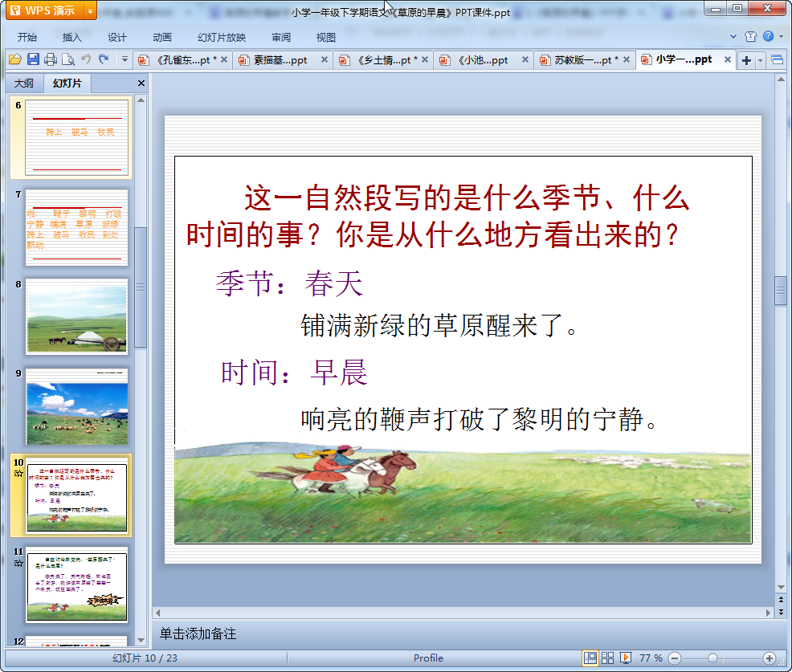This screenshot has width=792, height=672.
Task: Click the WPS 演示 logo button
Action: pos(46,10)
